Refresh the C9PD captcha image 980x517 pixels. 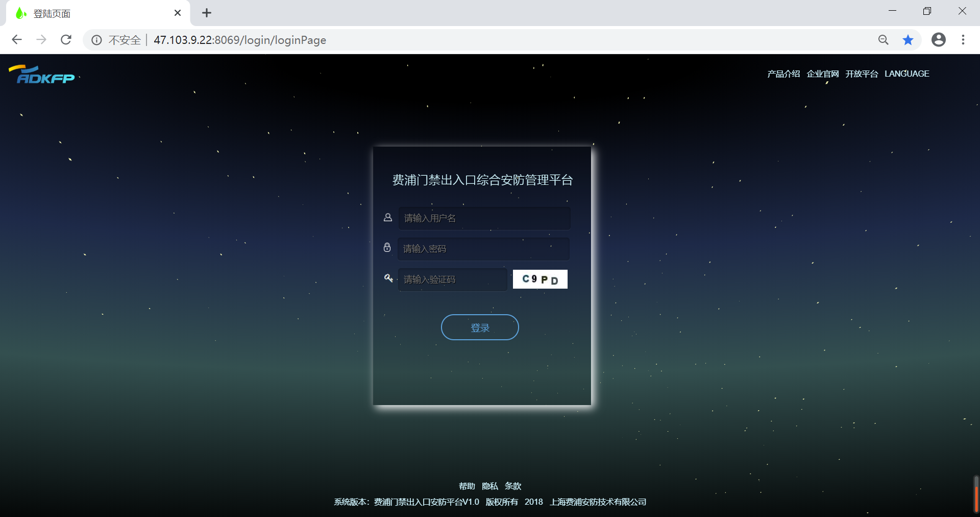point(540,279)
